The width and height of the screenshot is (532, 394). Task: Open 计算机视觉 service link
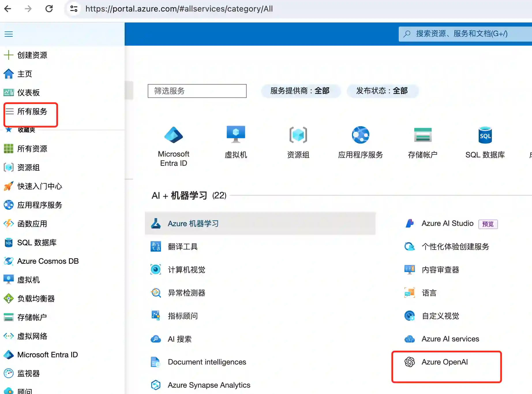pos(186,270)
